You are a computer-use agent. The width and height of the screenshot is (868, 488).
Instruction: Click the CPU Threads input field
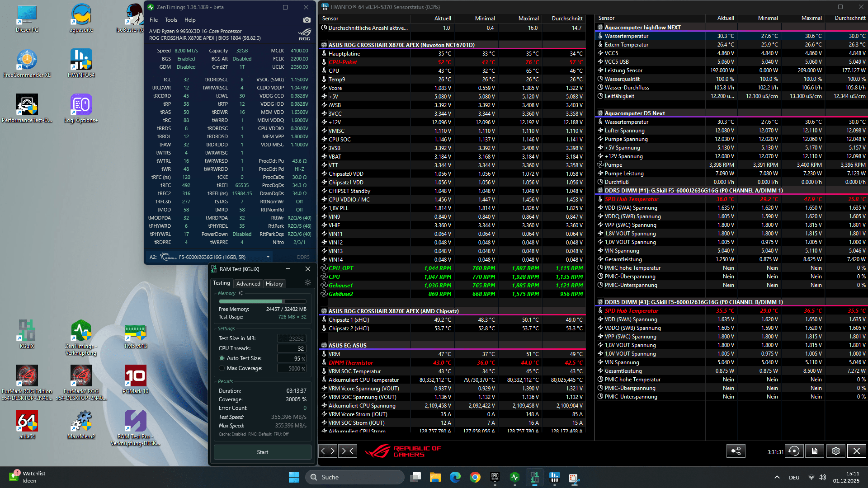point(292,348)
